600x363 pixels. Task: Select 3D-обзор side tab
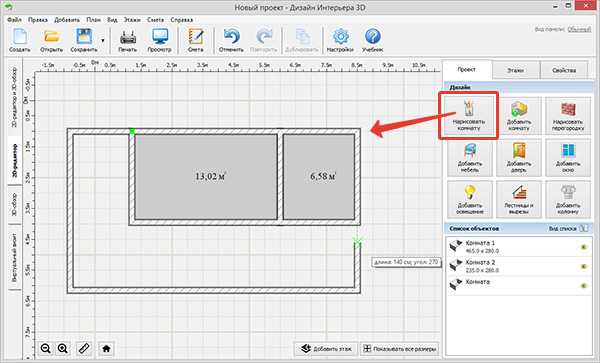(x=15, y=205)
